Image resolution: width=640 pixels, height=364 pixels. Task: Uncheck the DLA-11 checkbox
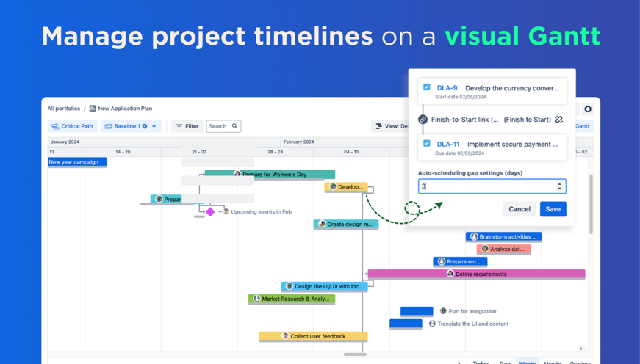[x=426, y=143]
